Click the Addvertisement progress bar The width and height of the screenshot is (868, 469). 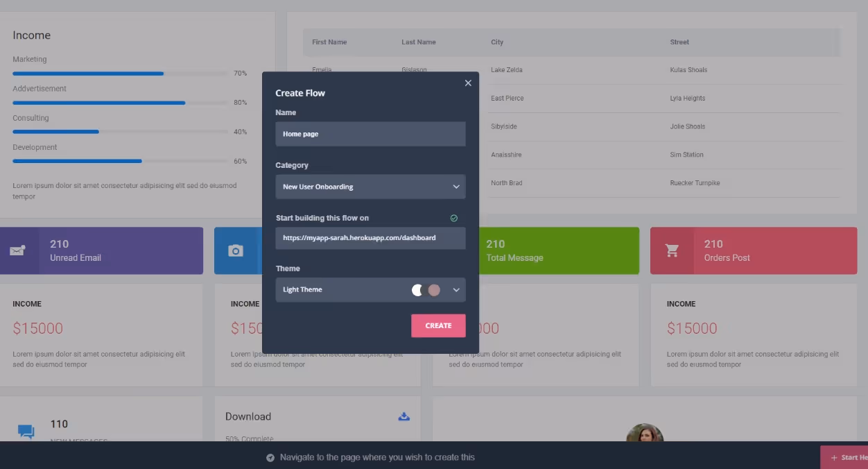coord(120,103)
